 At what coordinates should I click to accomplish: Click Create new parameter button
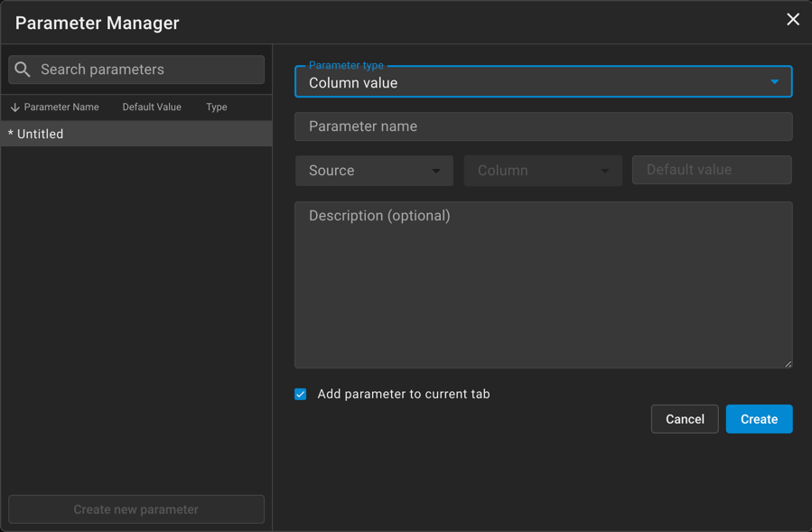(136, 509)
